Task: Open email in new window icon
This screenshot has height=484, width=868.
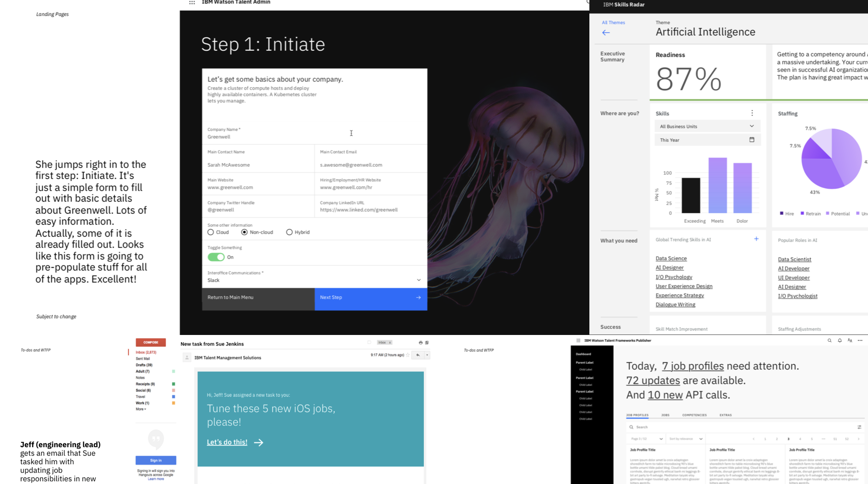Action: (427, 343)
